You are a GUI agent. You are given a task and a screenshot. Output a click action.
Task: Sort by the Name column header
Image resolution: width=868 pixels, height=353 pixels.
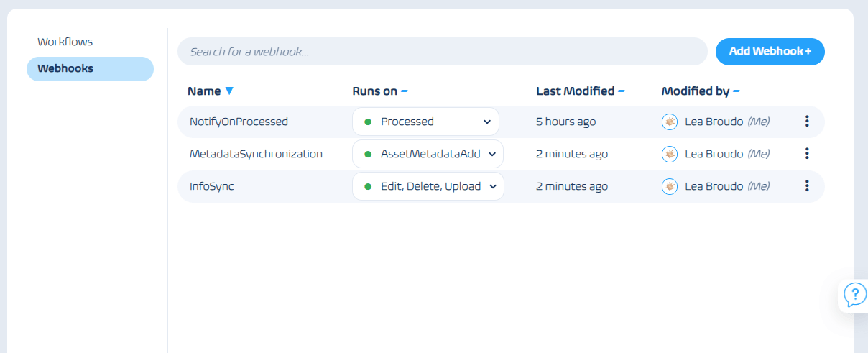point(204,91)
